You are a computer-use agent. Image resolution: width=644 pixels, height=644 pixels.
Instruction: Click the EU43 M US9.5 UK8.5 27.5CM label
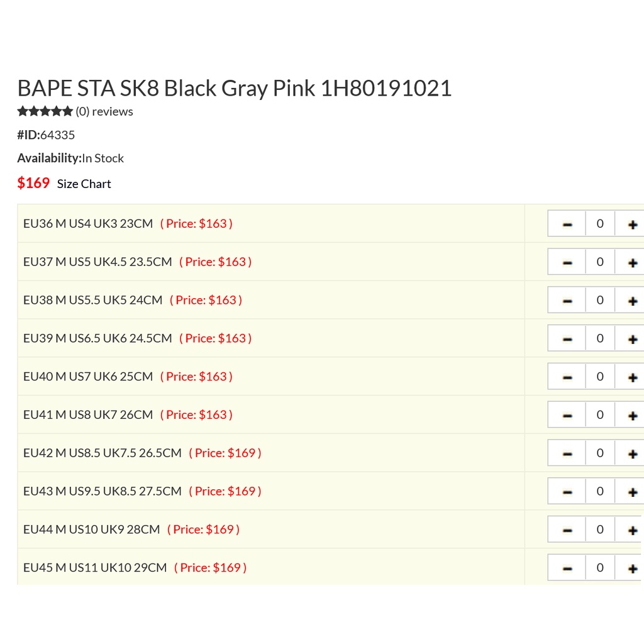103,491
